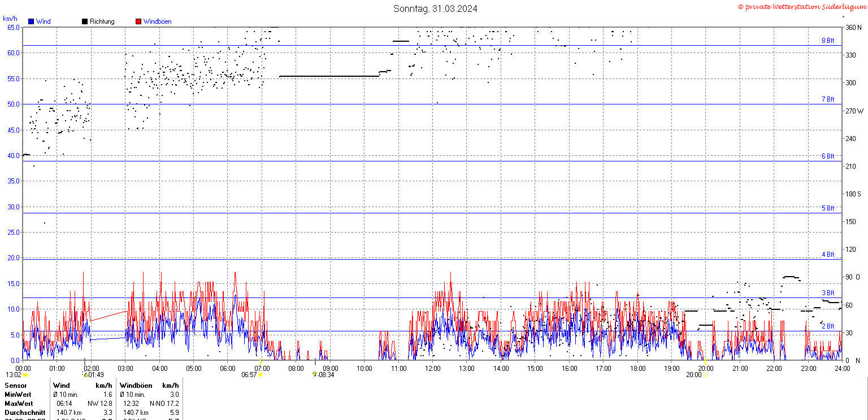
Task: Click the blue Wind legend square
Action: tap(31, 21)
